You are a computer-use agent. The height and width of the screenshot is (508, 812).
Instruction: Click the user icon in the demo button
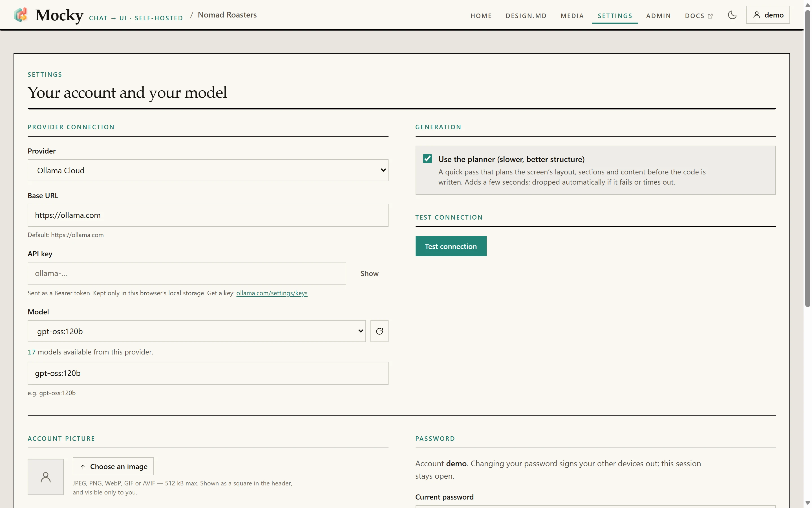click(x=757, y=15)
